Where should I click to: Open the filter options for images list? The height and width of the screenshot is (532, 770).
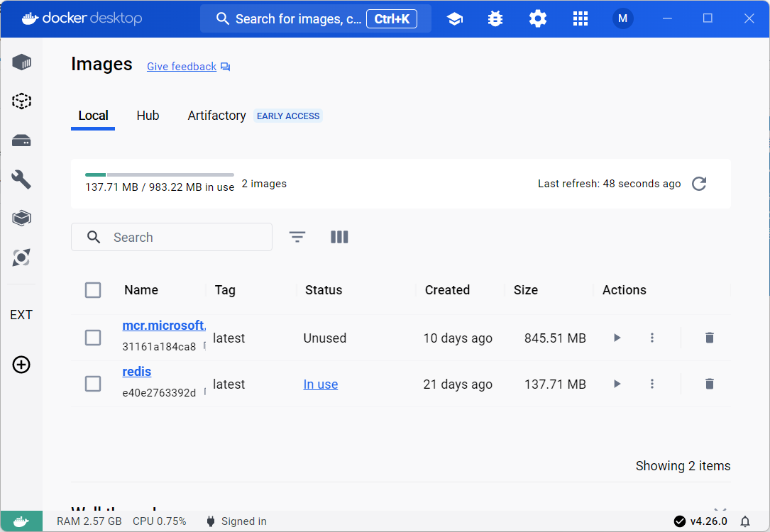297,236
